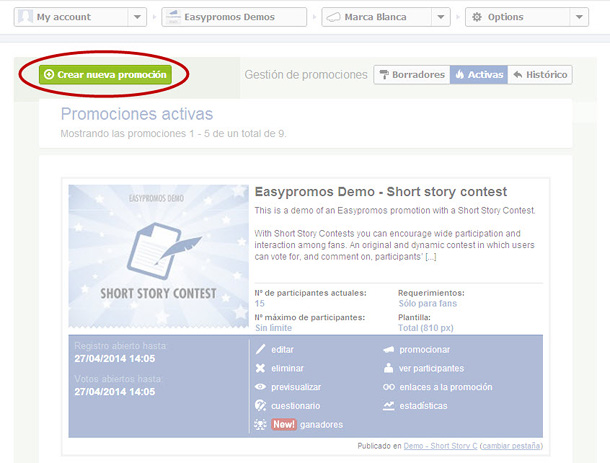Viewport: 610px width, 463px height.
Task: Switch to the Borradores tab
Action: click(412, 75)
